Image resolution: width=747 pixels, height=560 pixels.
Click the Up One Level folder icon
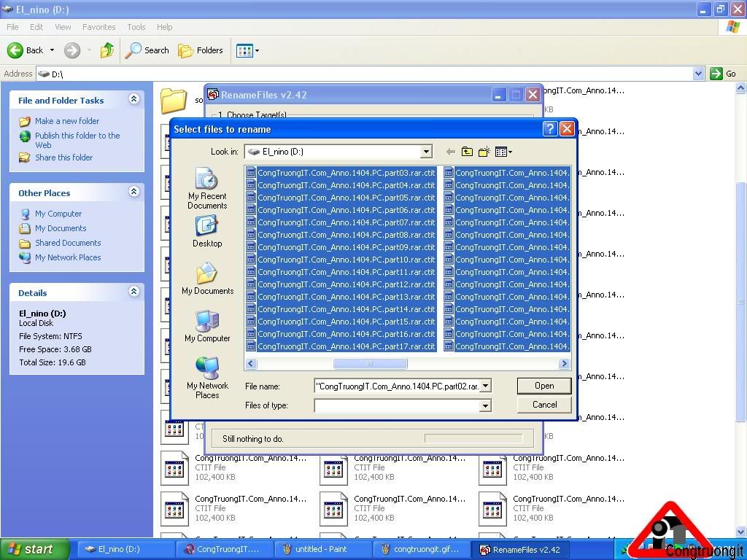tap(467, 152)
